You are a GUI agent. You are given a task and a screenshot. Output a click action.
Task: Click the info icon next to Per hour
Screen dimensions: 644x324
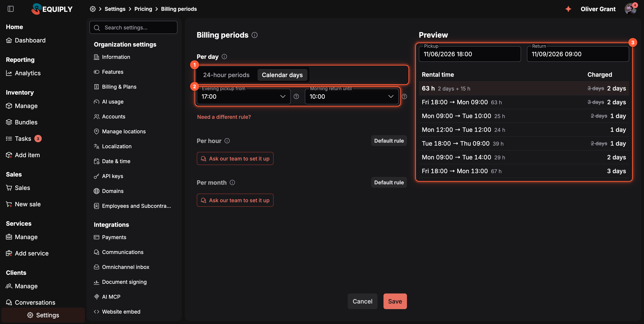[227, 141]
